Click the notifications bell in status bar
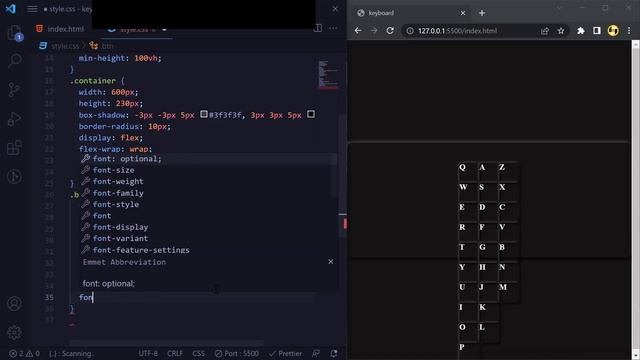Image resolution: width=640 pixels, height=360 pixels. point(334,353)
